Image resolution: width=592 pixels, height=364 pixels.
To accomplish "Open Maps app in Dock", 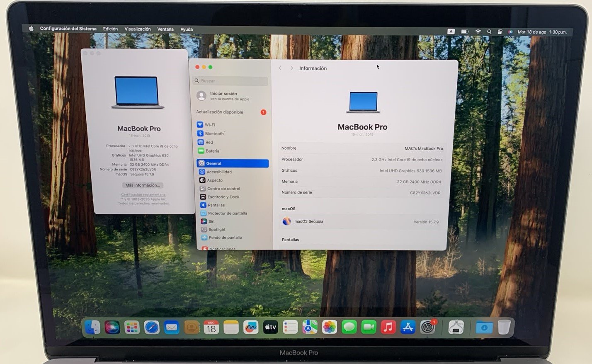I will coord(310,328).
